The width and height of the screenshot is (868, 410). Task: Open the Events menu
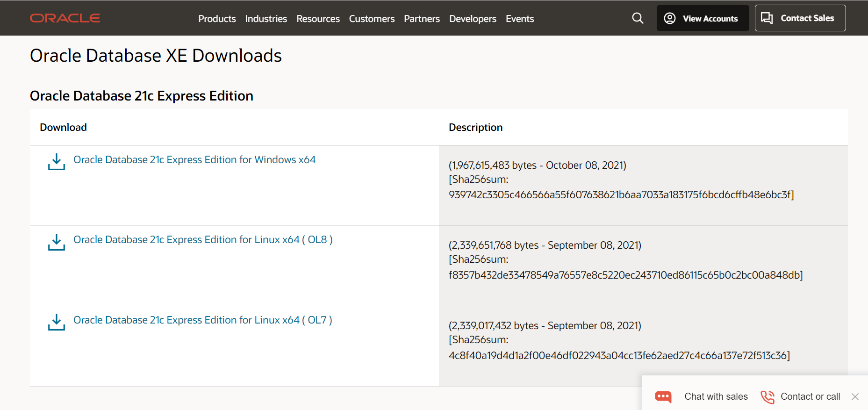520,19
